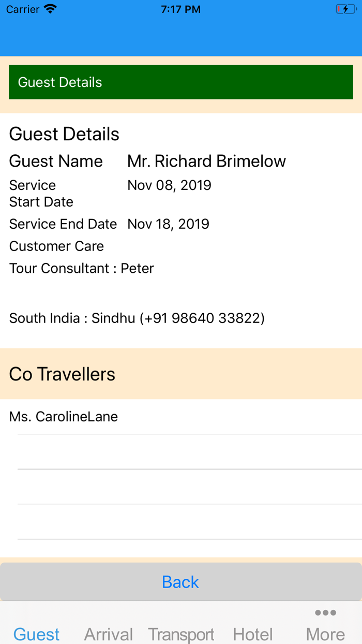
Task: Tap the green Guest Details banner
Action: point(180,82)
